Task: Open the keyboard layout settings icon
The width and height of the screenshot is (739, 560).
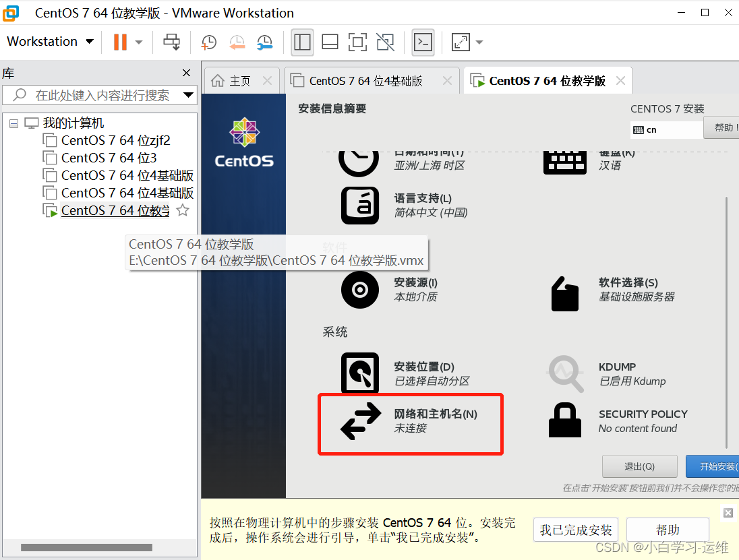Action: [x=564, y=162]
